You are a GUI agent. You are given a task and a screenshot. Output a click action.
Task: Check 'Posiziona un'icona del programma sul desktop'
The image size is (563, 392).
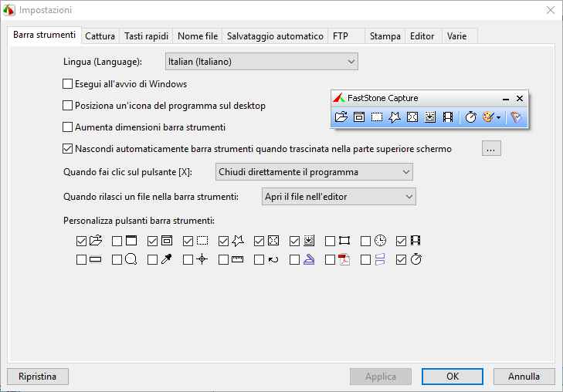pyautogui.click(x=67, y=106)
